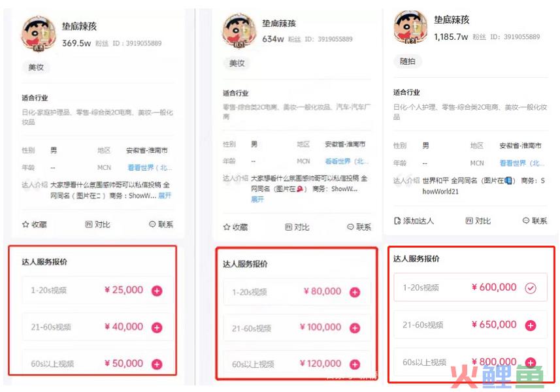Add the ¥80,000 1-20s video service

tap(355, 293)
